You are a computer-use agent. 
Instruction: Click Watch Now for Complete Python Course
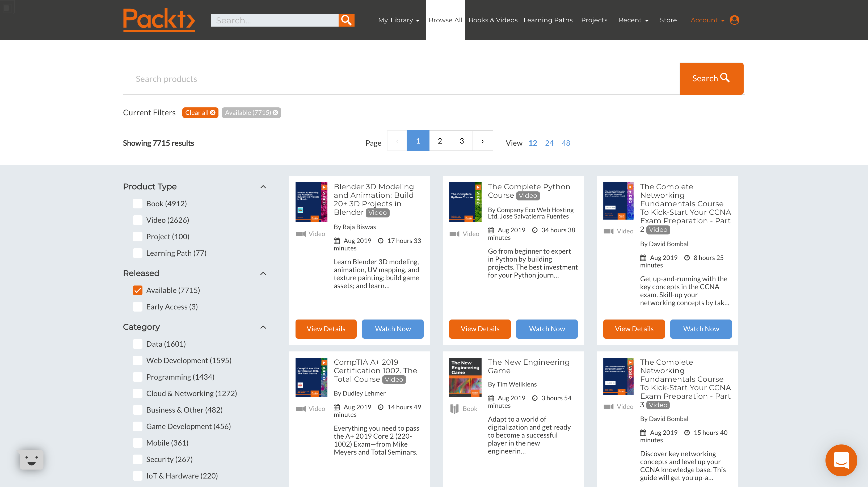pyautogui.click(x=546, y=329)
